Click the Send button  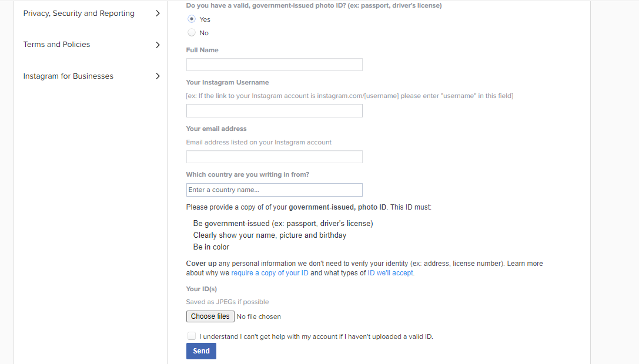201,351
